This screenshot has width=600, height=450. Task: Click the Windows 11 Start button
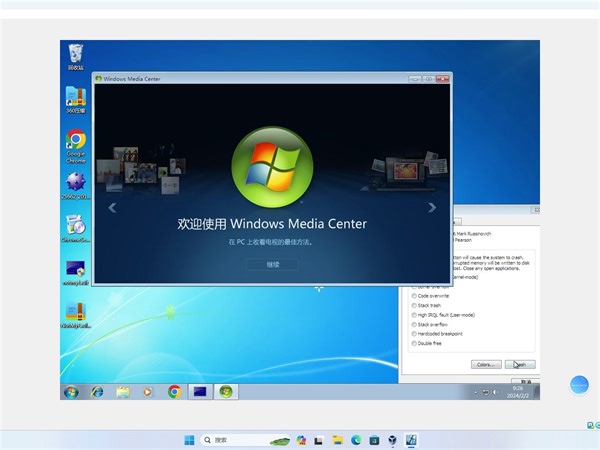click(189, 440)
